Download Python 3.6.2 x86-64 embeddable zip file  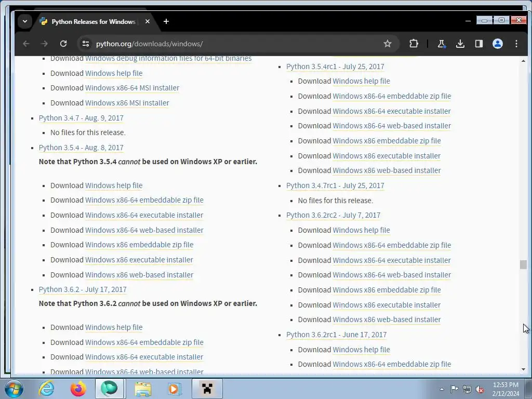(x=144, y=342)
